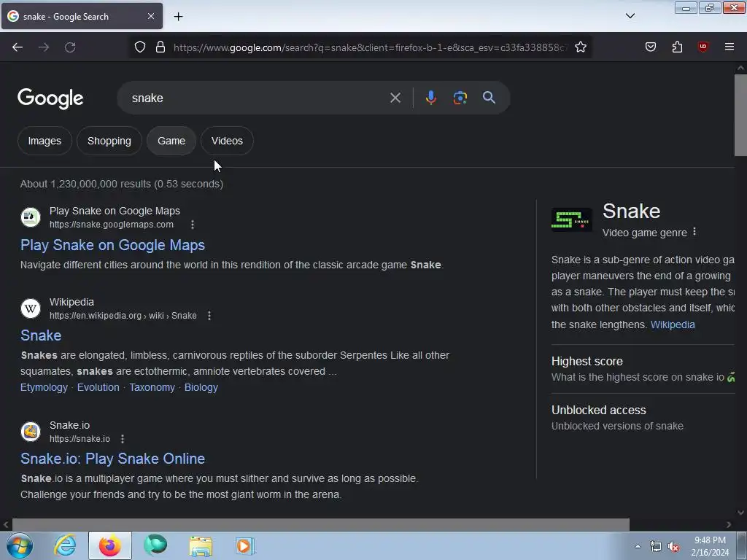Open the tracking protection shield icon

[x=139, y=47]
